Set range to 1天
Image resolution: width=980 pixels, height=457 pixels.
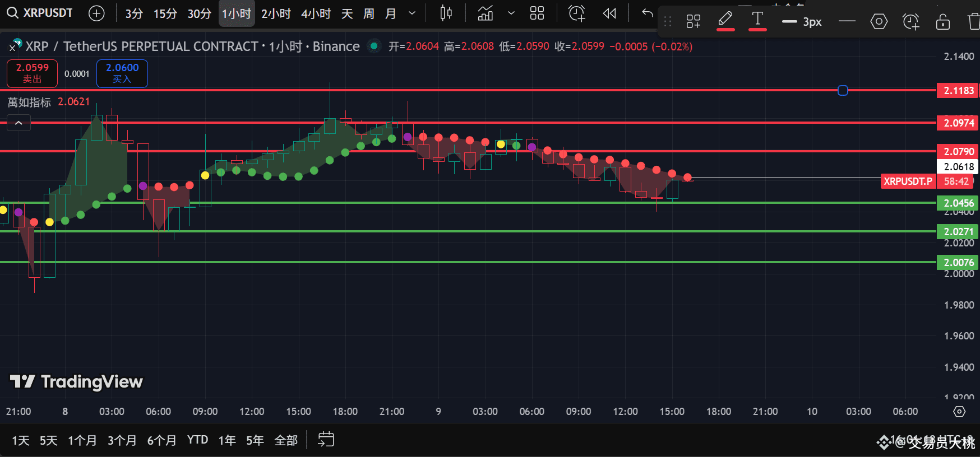point(21,441)
